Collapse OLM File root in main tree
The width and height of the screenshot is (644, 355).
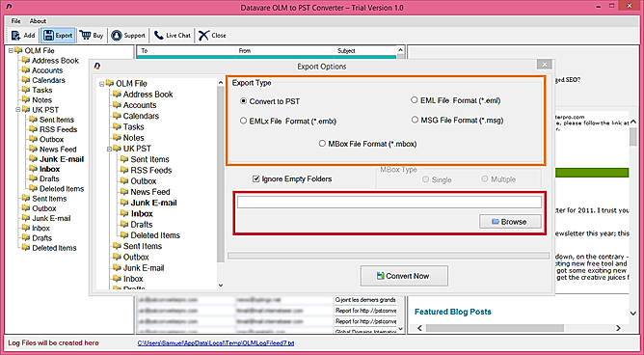pyautogui.click(x=11, y=50)
